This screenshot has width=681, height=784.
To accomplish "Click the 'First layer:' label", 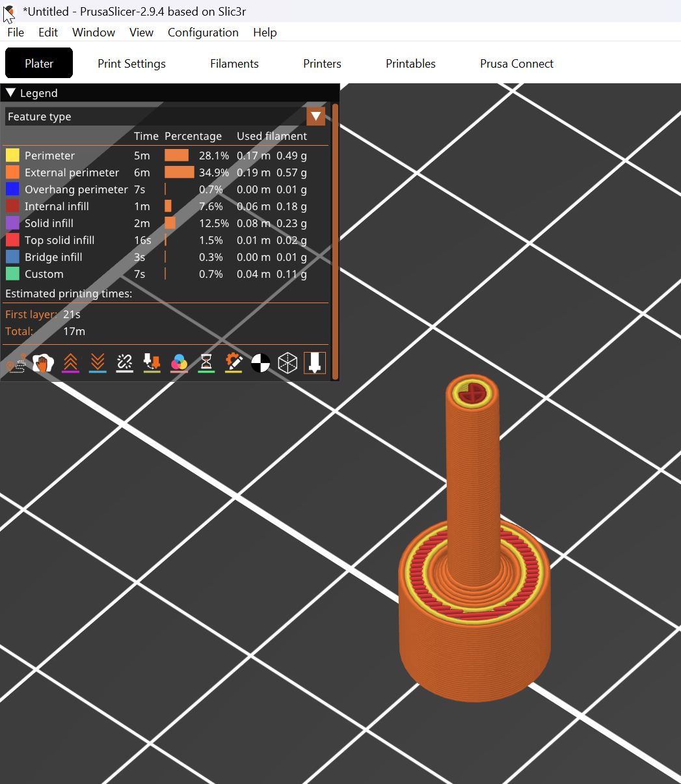I will 31,314.
